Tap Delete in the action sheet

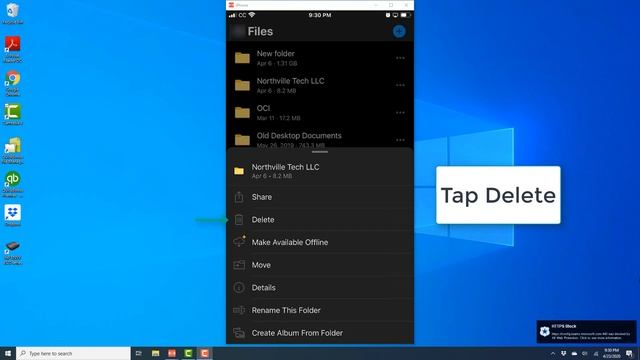click(320, 220)
